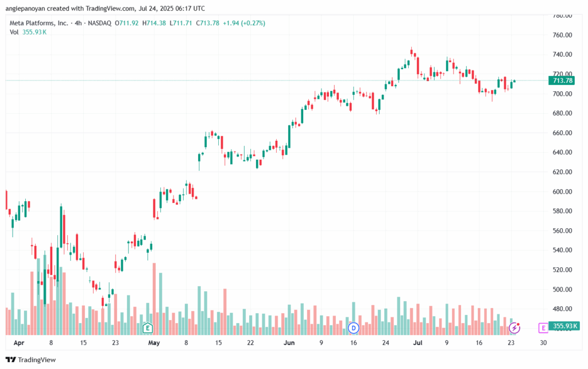Viewport: 588px width, 369px height.
Task: Click the Apr label on time axis
Action: [x=19, y=343]
